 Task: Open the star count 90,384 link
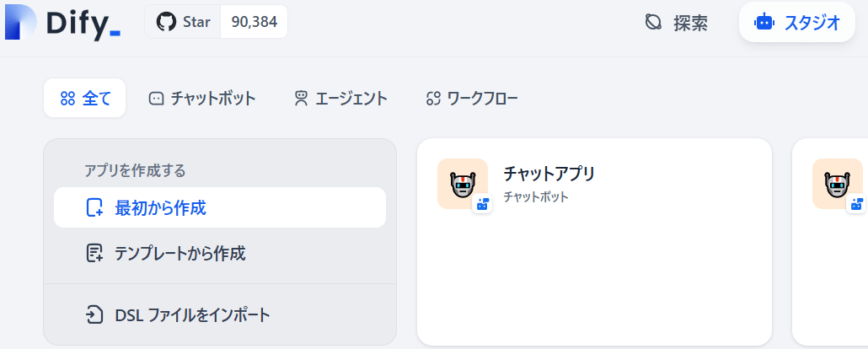(x=254, y=22)
